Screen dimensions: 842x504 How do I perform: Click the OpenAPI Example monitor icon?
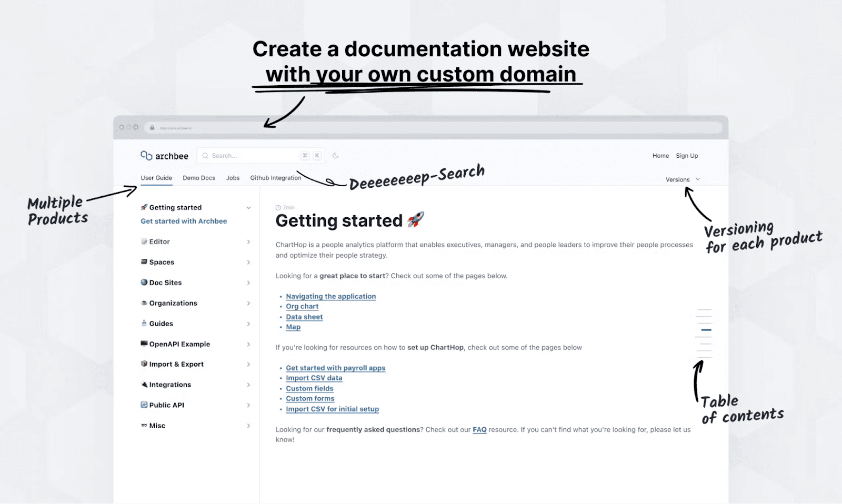click(144, 344)
